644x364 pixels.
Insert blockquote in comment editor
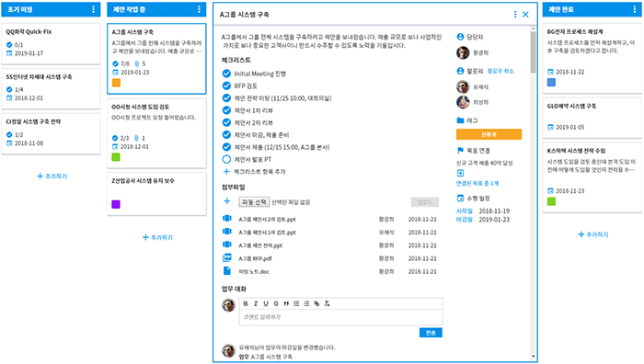pyautogui.click(x=286, y=303)
